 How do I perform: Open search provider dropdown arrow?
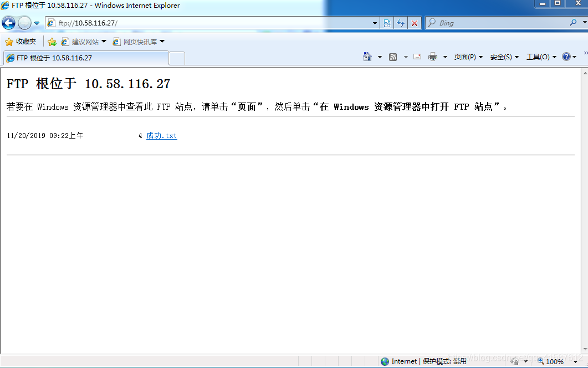pos(585,23)
